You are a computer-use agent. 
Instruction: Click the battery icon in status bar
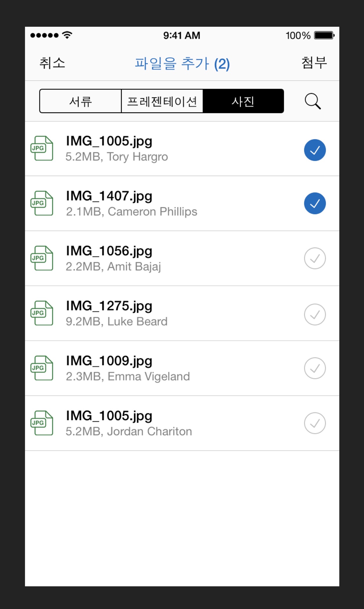pos(324,35)
